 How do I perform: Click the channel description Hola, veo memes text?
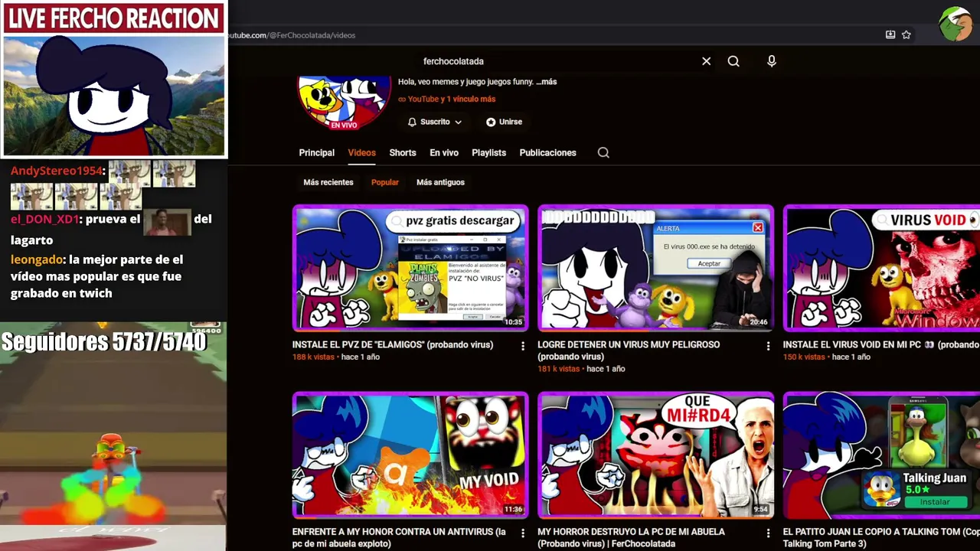pos(465,82)
